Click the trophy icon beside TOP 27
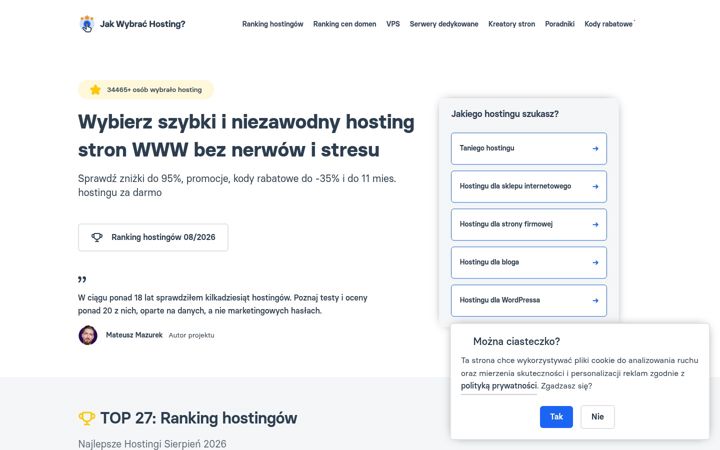Image resolution: width=720 pixels, height=450 pixels. [86, 418]
